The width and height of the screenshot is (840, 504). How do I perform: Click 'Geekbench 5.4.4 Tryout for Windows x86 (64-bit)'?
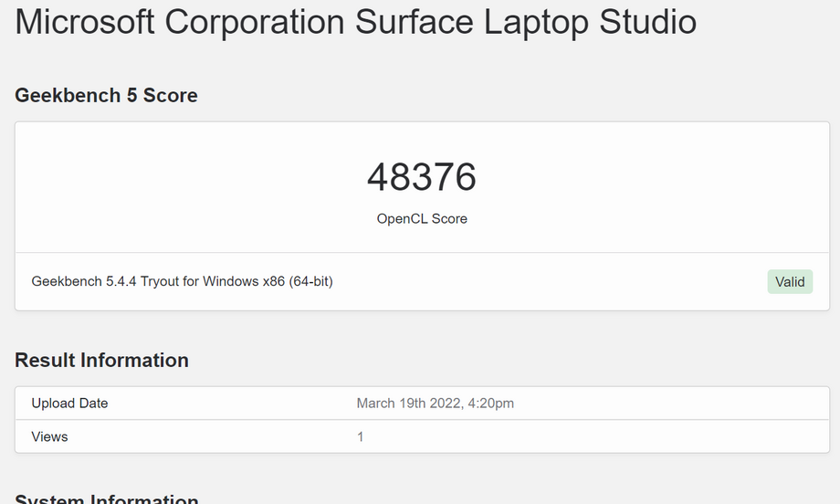click(182, 281)
